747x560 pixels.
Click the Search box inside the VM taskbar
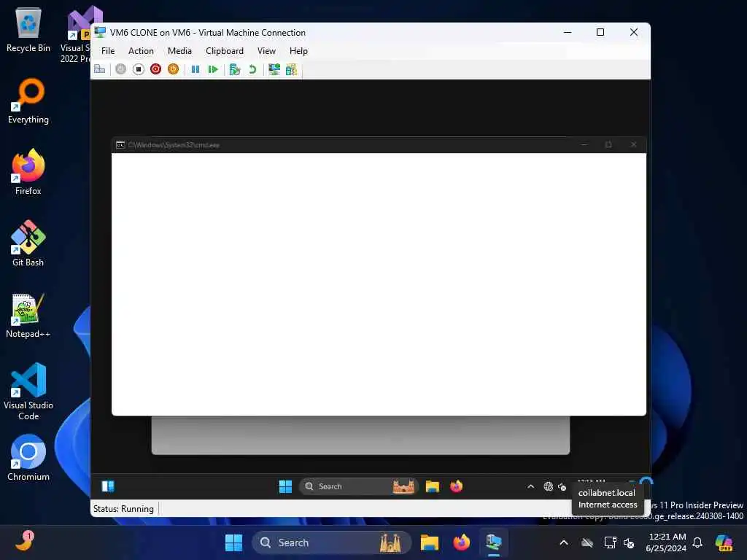click(x=359, y=486)
